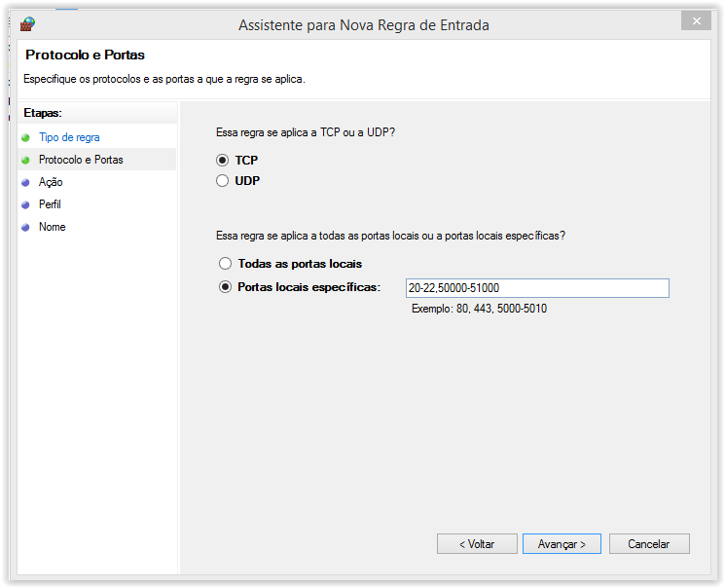Open the Nome step in sidebar
The image size is (725, 588).
(x=53, y=227)
